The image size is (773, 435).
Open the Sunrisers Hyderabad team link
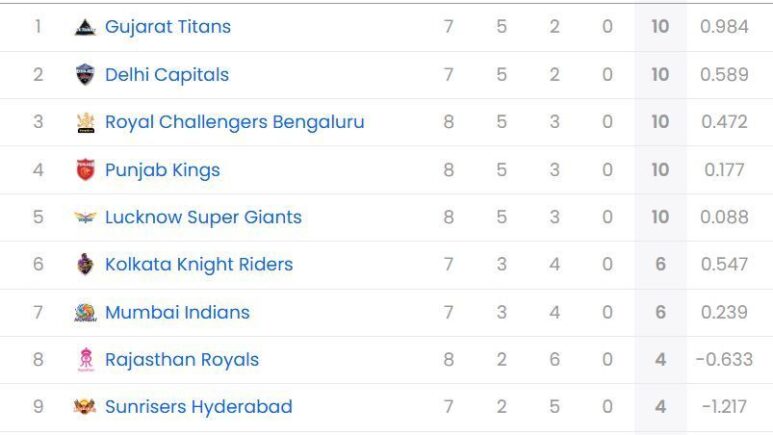click(x=198, y=407)
